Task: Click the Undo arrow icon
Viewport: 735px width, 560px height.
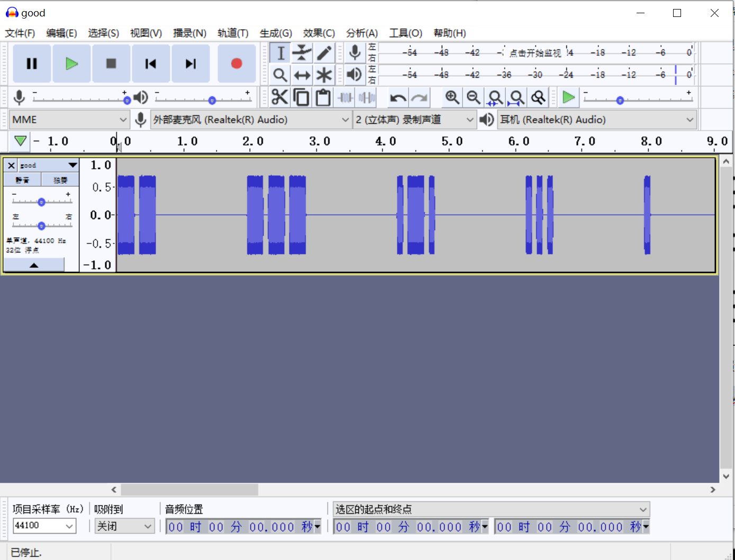Action: coord(398,97)
